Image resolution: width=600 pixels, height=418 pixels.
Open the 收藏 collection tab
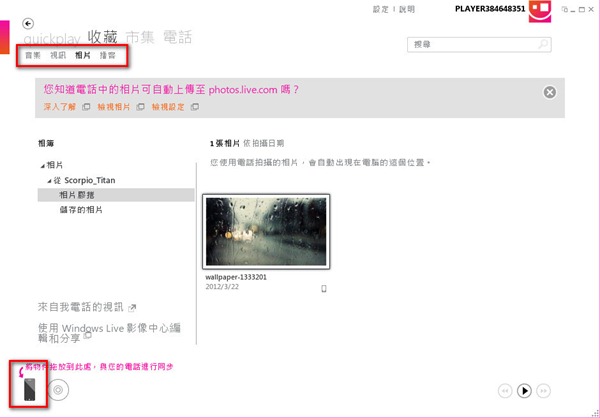pyautogui.click(x=102, y=37)
